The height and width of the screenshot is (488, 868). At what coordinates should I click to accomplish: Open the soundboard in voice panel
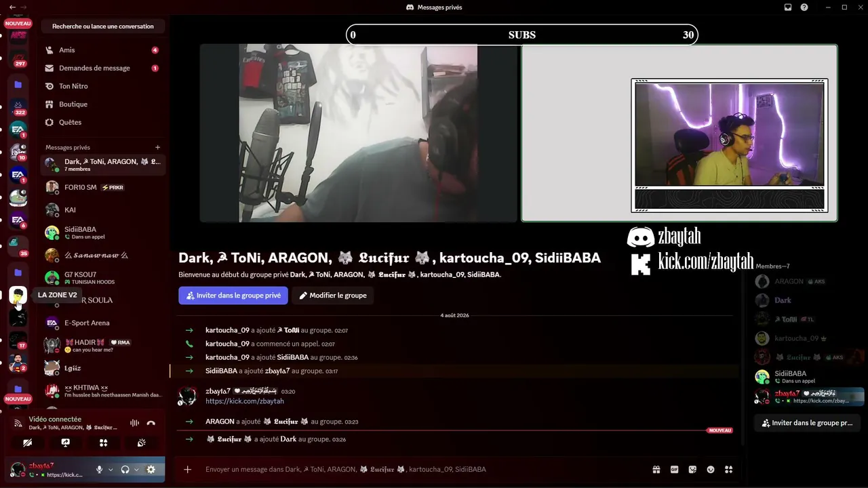point(141,443)
